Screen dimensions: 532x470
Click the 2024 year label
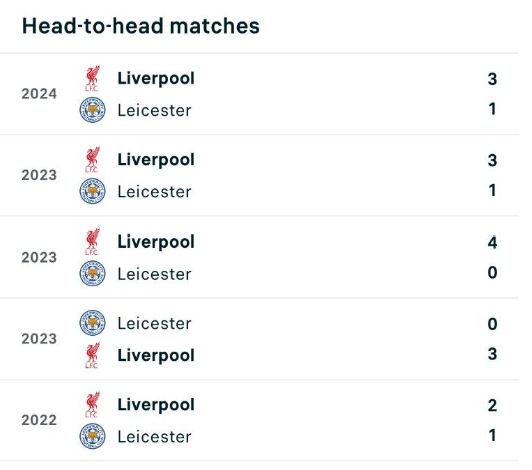(39, 94)
